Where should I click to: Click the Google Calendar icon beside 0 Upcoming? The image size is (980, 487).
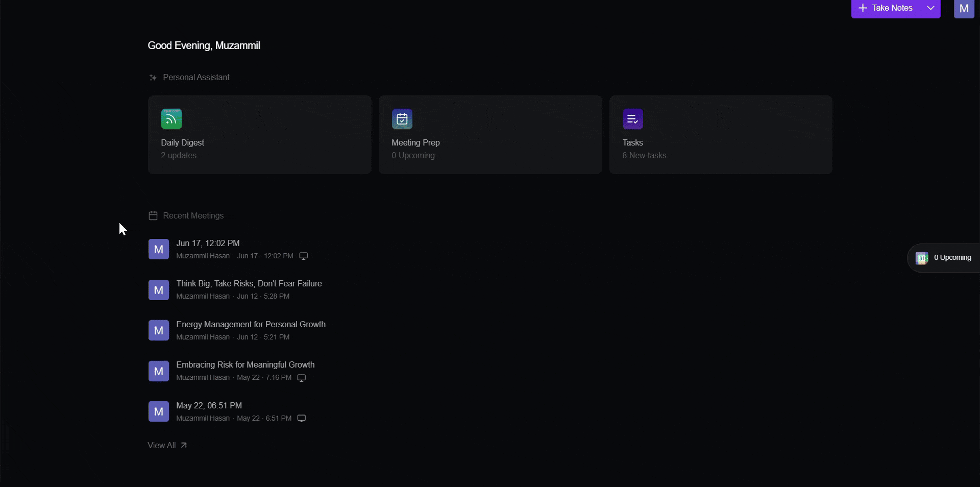point(922,258)
